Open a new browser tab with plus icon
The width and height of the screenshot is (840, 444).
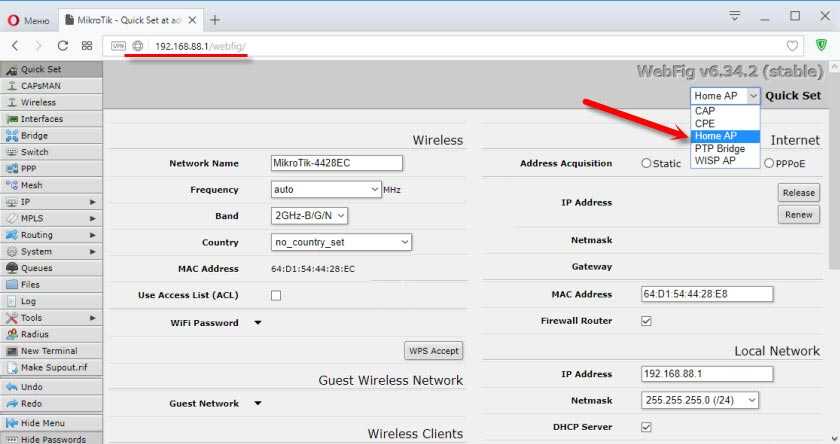tap(215, 19)
